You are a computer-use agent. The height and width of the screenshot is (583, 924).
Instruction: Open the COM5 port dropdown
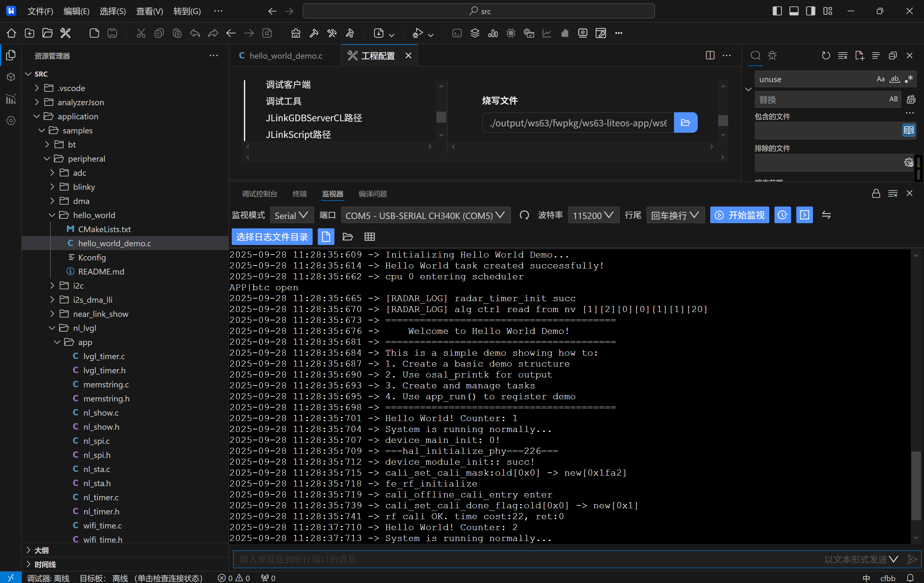click(426, 215)
